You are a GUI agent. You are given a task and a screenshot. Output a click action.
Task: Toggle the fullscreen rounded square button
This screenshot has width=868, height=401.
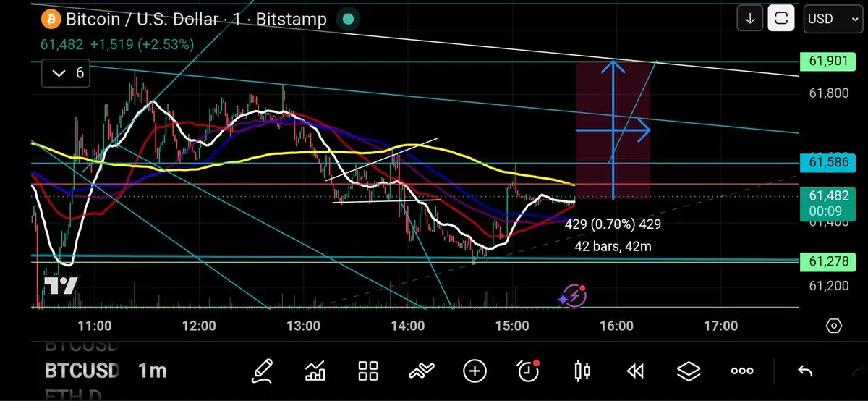[781, 19]
